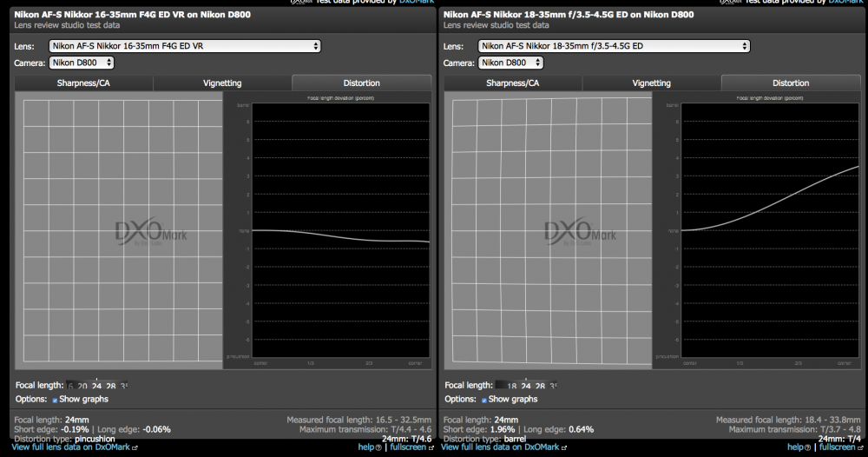The image size is (868, 457).
Task: Click title 'Nikon AF-S Nikkor 18-35mm f/3.5-4.5G ED on Nikon D800'
Action: [569, 15]
